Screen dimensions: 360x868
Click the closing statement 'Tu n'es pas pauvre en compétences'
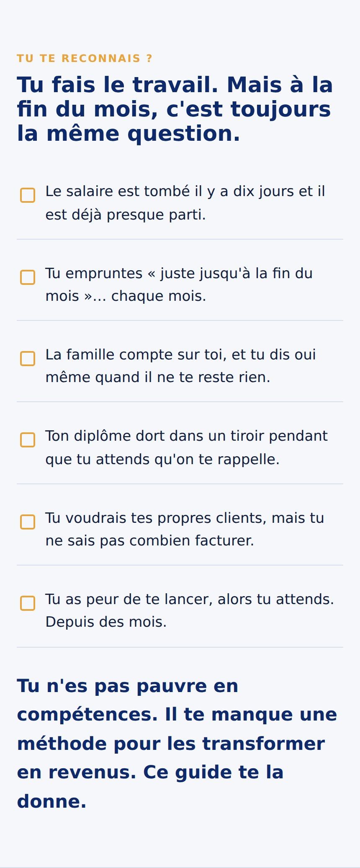(177, 744)
